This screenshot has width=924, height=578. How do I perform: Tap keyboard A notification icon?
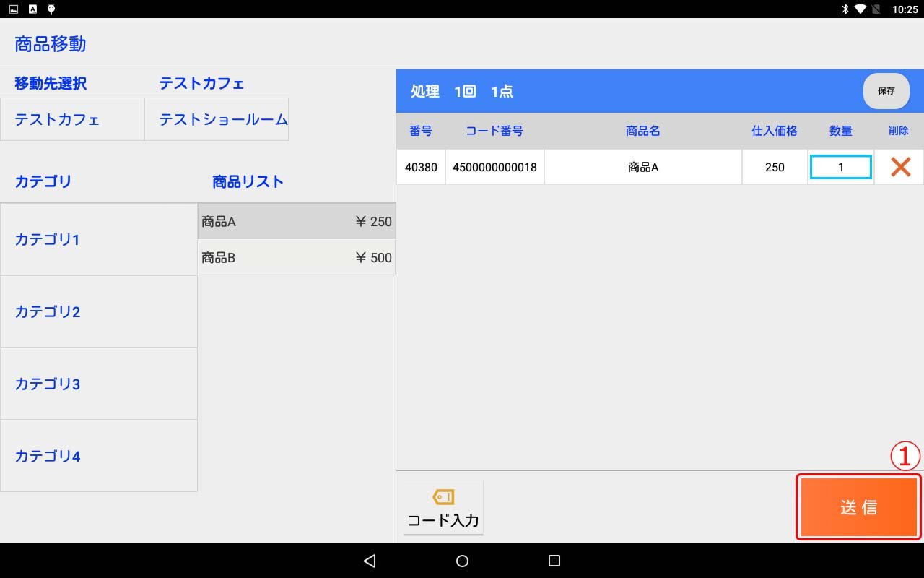32,9
